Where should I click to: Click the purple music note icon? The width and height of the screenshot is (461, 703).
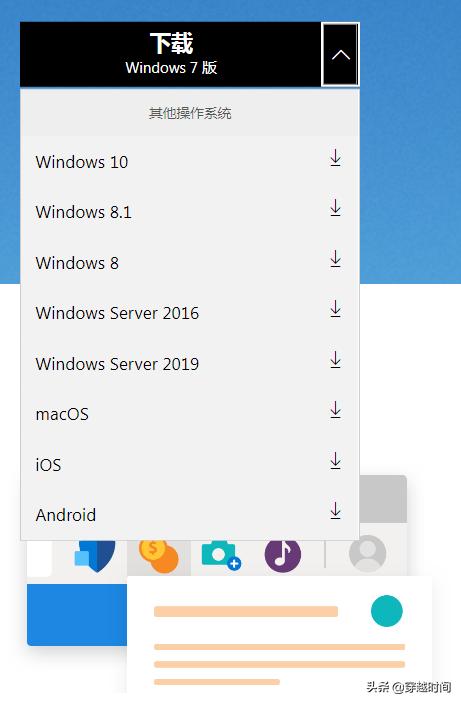tap(283, 556)
